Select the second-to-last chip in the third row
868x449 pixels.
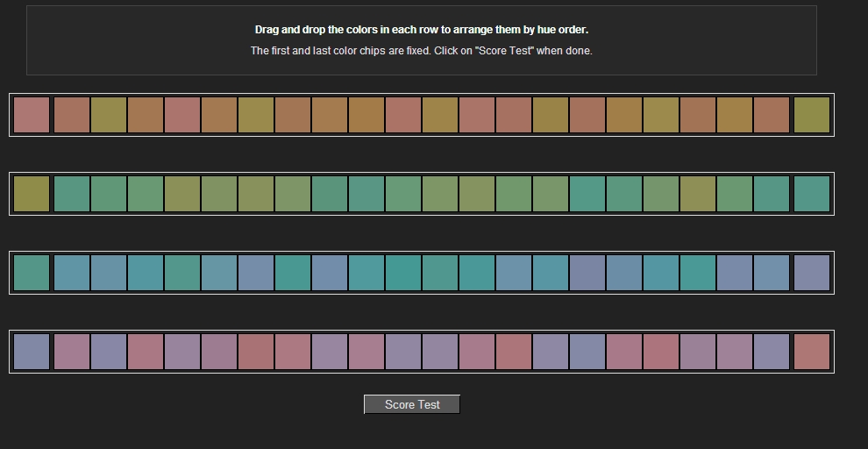(772, 273)
